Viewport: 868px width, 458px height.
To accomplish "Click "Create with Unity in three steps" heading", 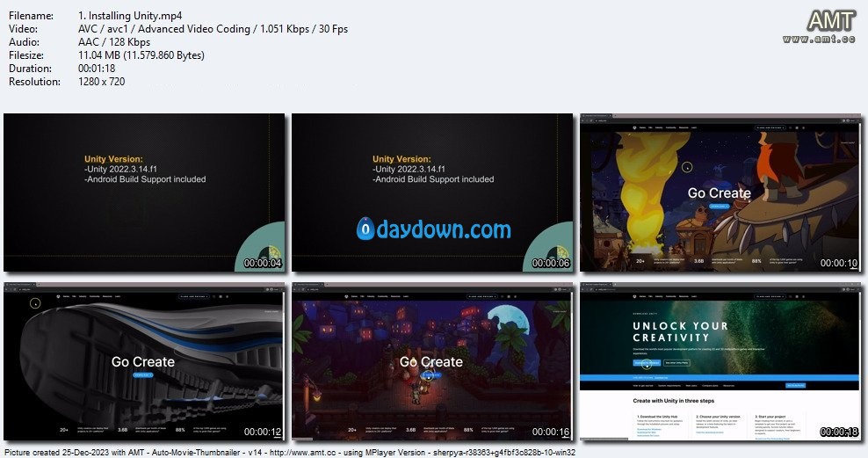I will pyautogui.click(x=674, y=400).
